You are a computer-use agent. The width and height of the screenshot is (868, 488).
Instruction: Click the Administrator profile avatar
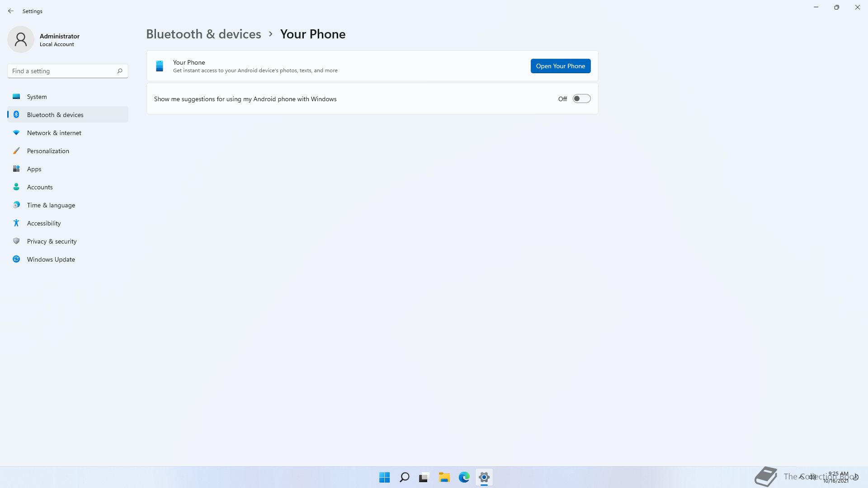(x=21, y=39)
